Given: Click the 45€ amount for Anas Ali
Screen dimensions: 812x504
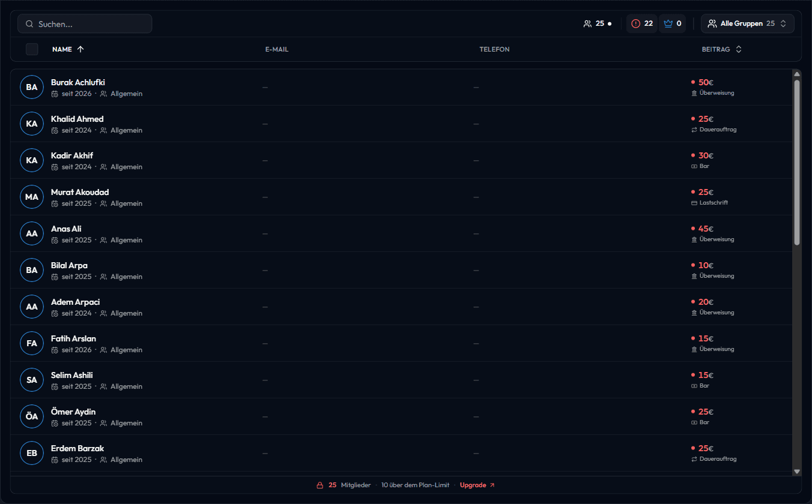Looking at the screenshot, I should tap(706, 229).
